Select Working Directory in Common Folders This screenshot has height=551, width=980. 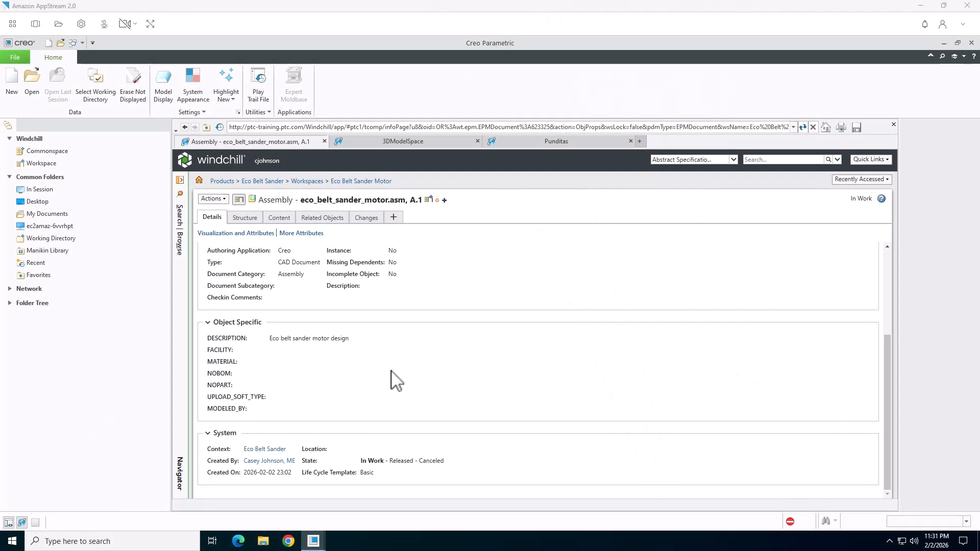click(51, 238)
